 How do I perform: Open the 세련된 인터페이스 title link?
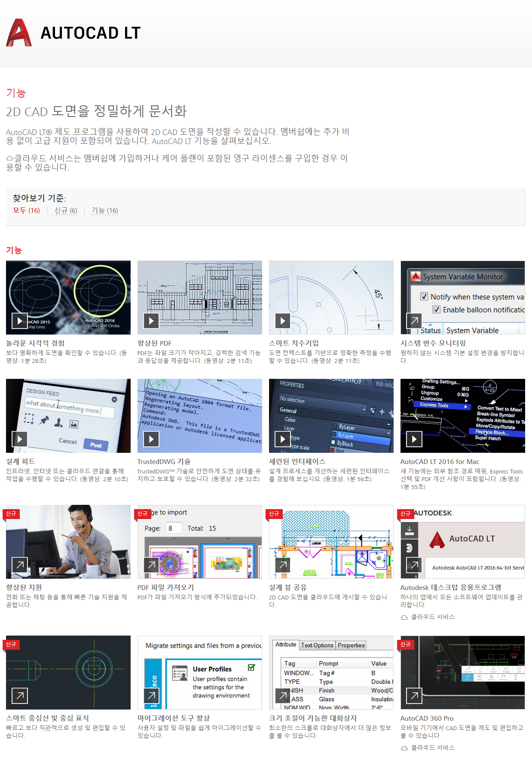297,461
